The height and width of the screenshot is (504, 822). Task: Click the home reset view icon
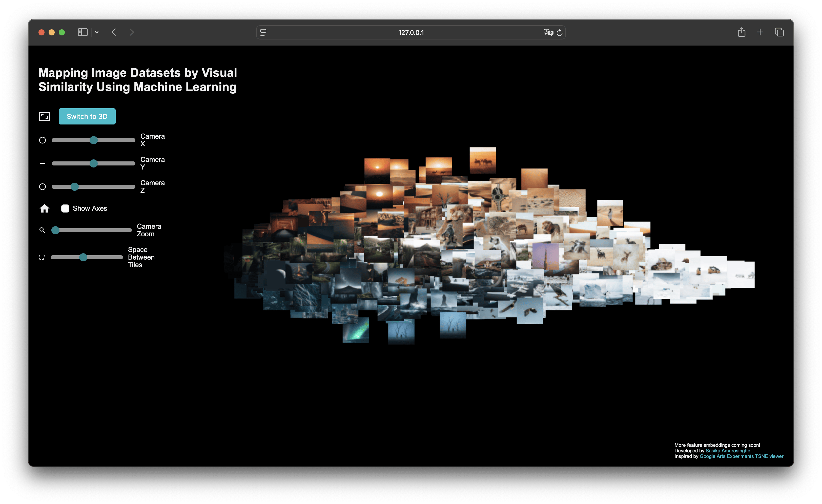(44, 208)
